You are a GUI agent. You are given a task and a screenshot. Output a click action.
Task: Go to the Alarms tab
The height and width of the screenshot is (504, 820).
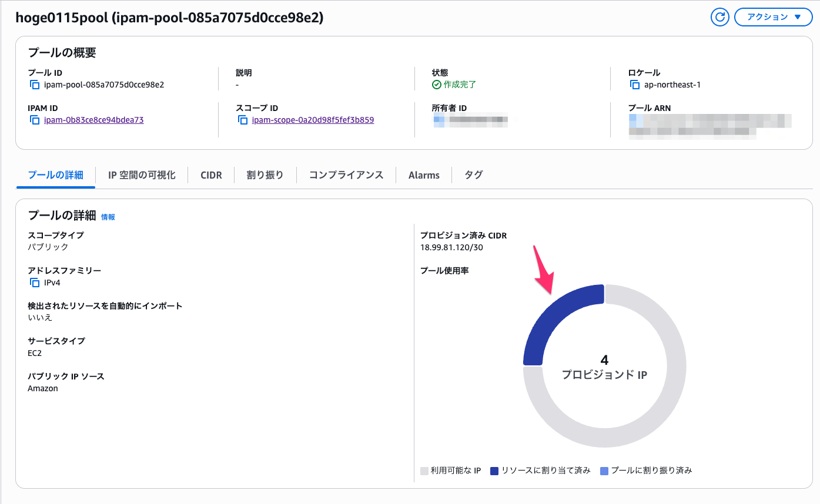pos(424,175)
